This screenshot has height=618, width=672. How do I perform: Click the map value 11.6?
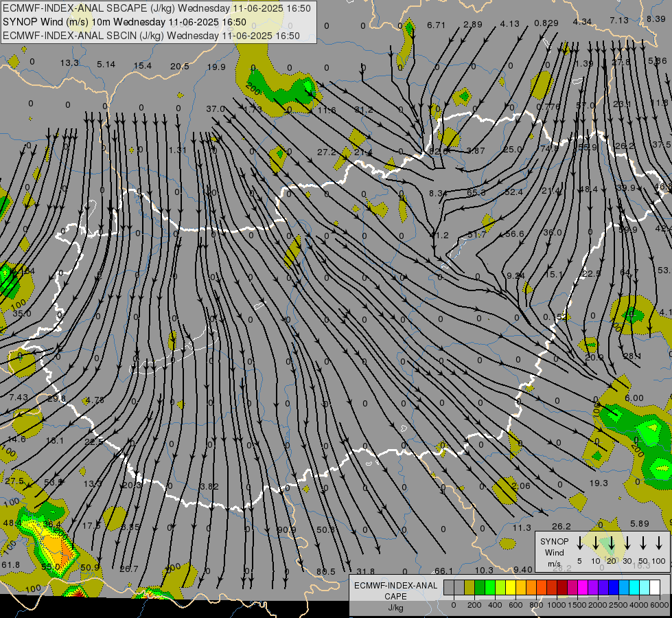[327, 111]
